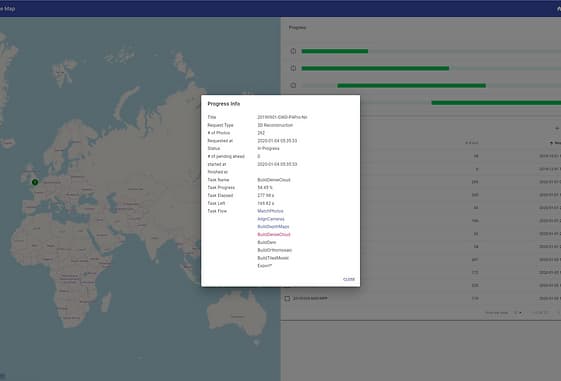Click the Progress Info dialog heading

224,104
